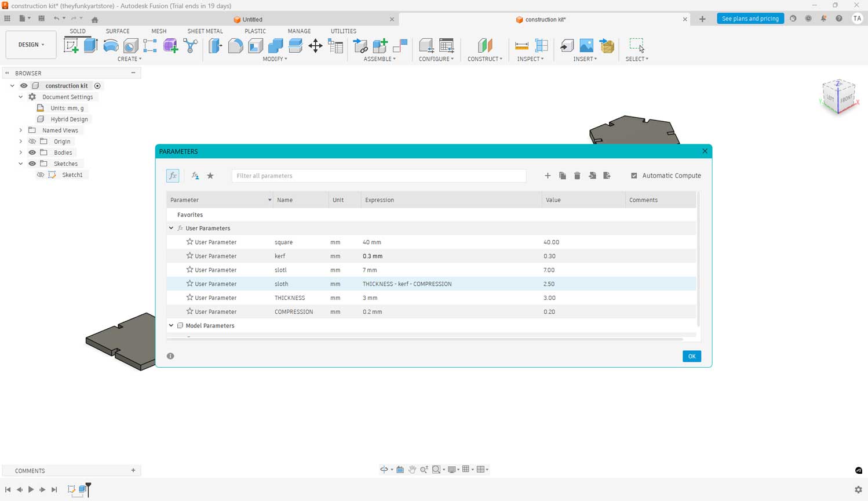This screenshot has width=868, height=501.
Task: Delete the selected parameter using trash icon
Action: [577, 176]
